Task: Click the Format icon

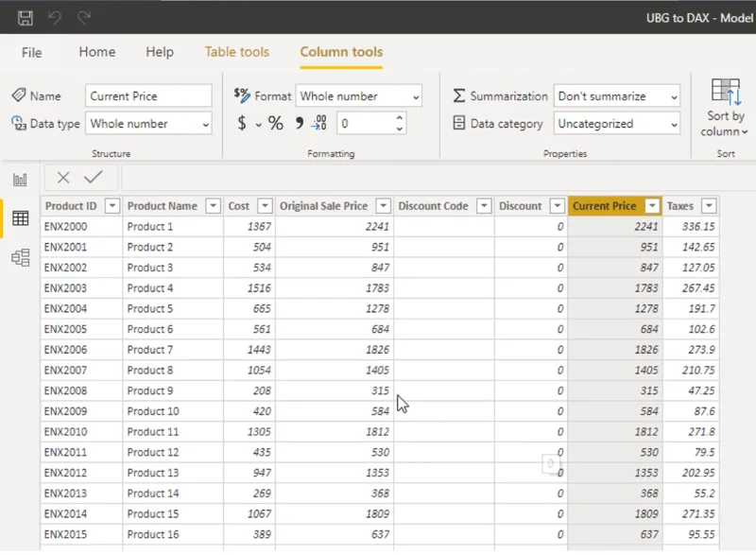Action: pyautogui.click(x=242, y=95)
